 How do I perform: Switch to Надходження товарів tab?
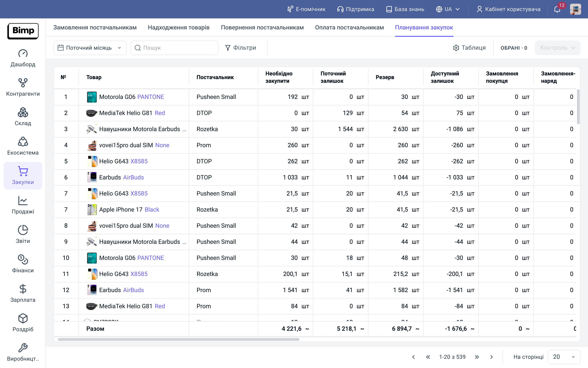click(179, 28)
